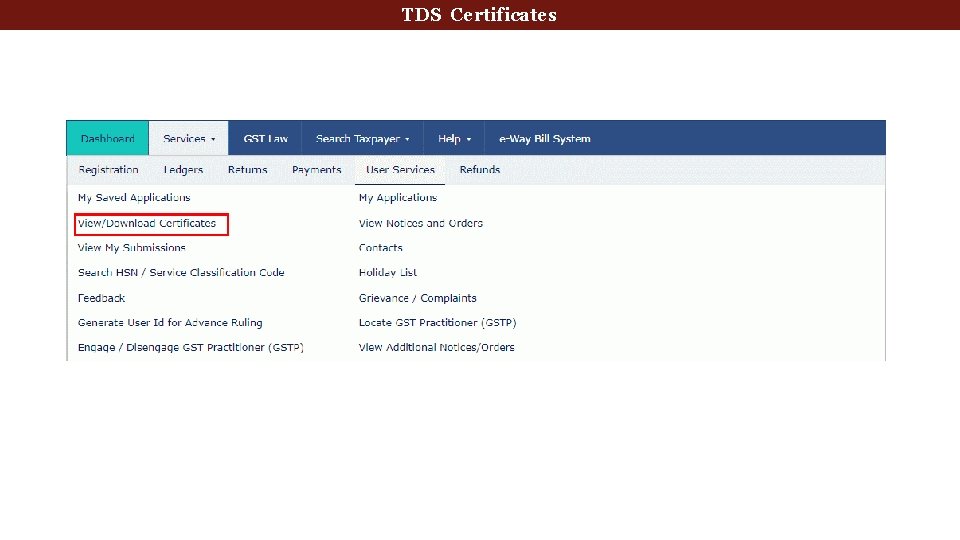Expand the Search Taxpayer dropdown

click(362, 138)
